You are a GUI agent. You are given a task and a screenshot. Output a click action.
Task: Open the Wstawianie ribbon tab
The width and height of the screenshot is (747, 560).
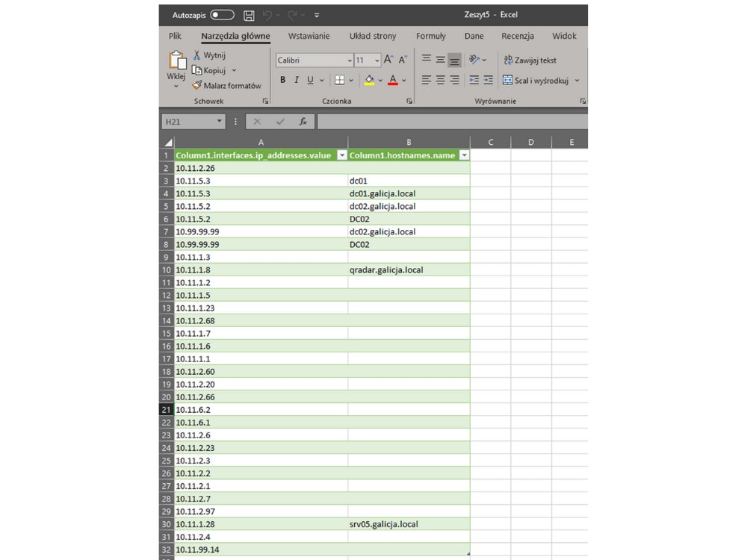pyautogui.click(x=309, y=36)
